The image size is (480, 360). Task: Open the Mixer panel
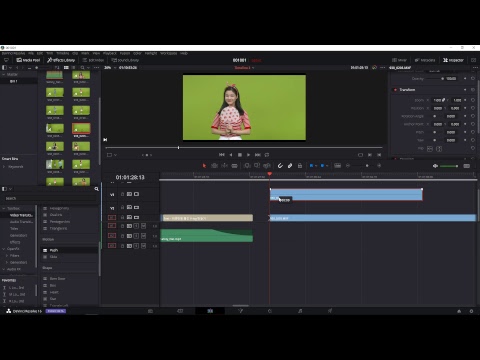point(399,60)
